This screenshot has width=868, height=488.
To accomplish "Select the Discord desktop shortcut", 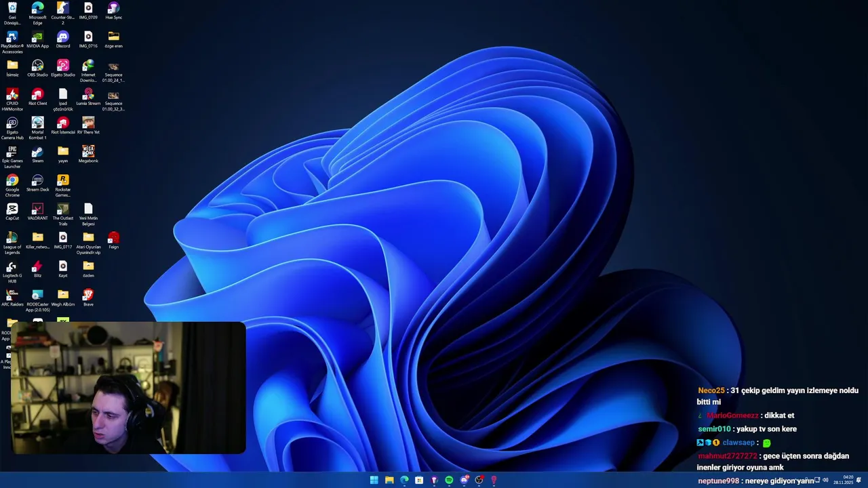I will (x=63, y=39).
